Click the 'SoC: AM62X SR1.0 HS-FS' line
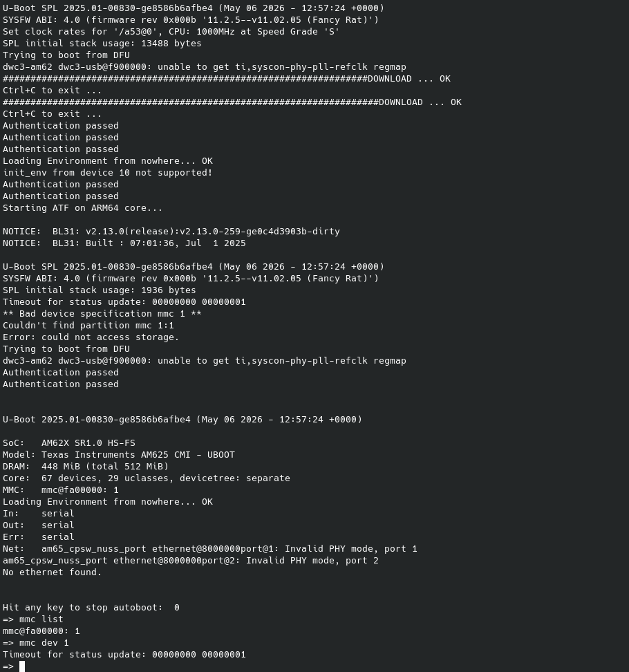The width and height of the screenshot is (629, 672). tap(69, 443)
